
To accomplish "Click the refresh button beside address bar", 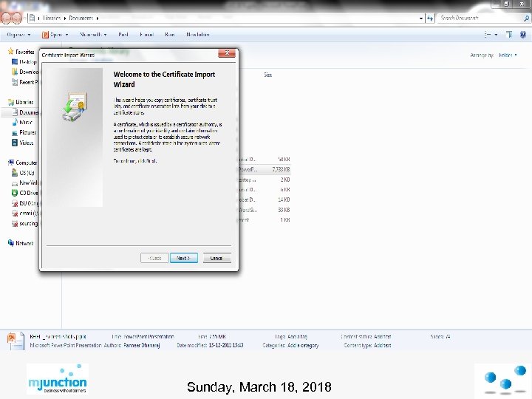I will (430, 18).
